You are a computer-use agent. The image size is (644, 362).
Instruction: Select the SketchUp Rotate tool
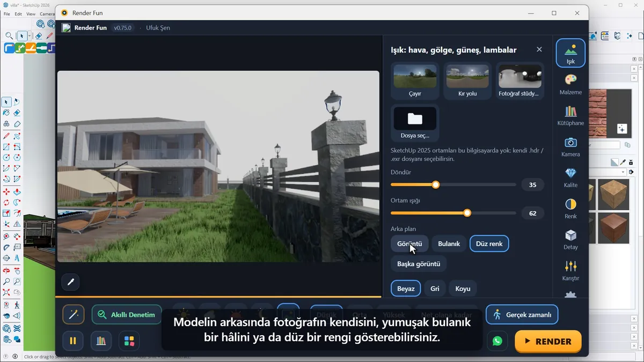click(x=6, y=203)
